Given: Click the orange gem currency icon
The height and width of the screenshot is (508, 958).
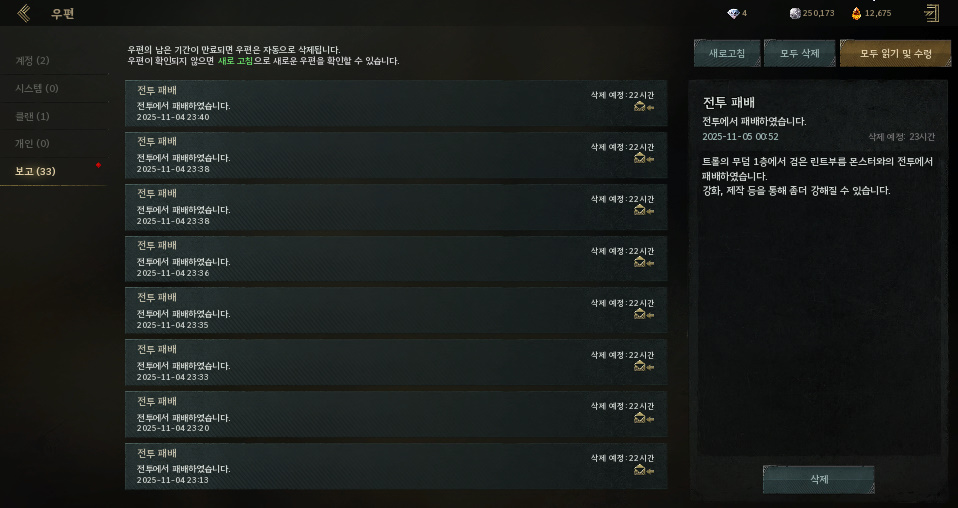Looking at the screenshot, I should 856,13.
